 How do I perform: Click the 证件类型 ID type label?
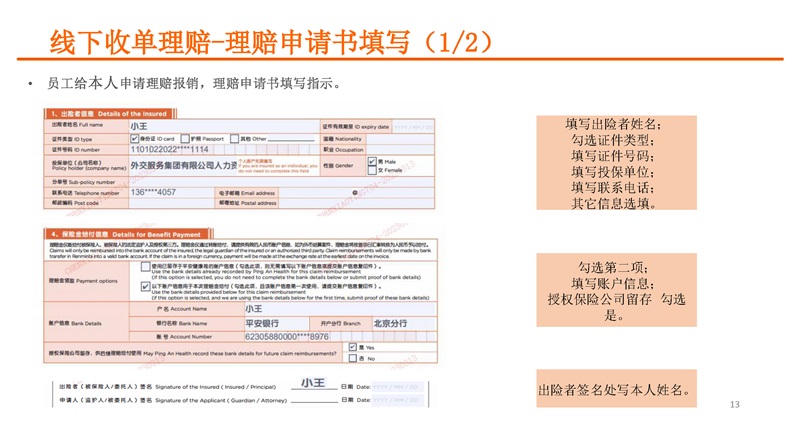click(x=72, y=139)
